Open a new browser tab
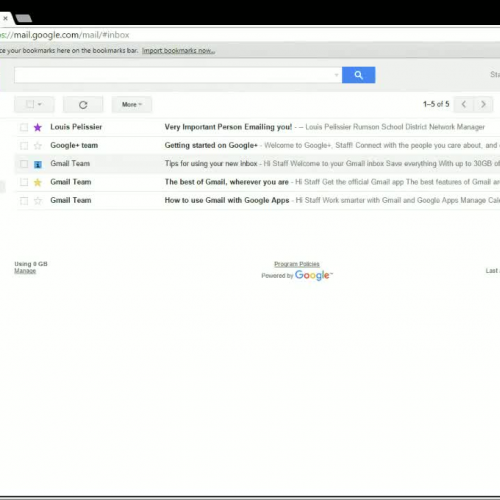 click(24, 18)
